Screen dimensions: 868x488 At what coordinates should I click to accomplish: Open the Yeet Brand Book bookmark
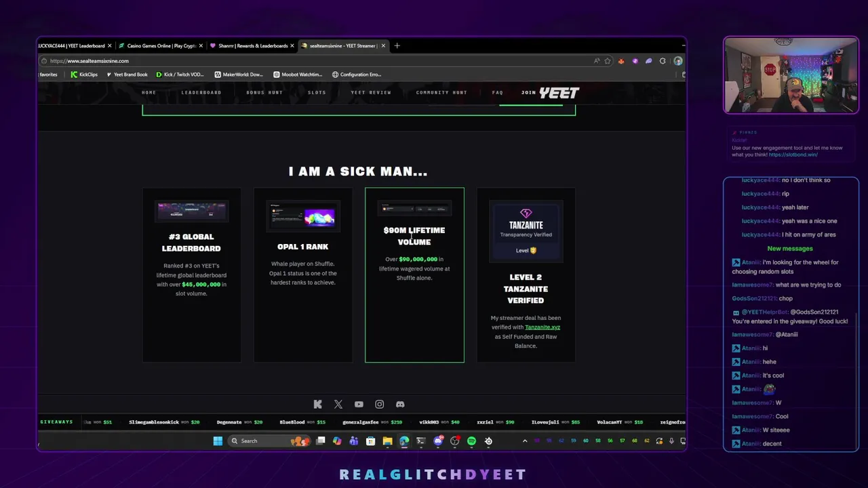[127, 75]
